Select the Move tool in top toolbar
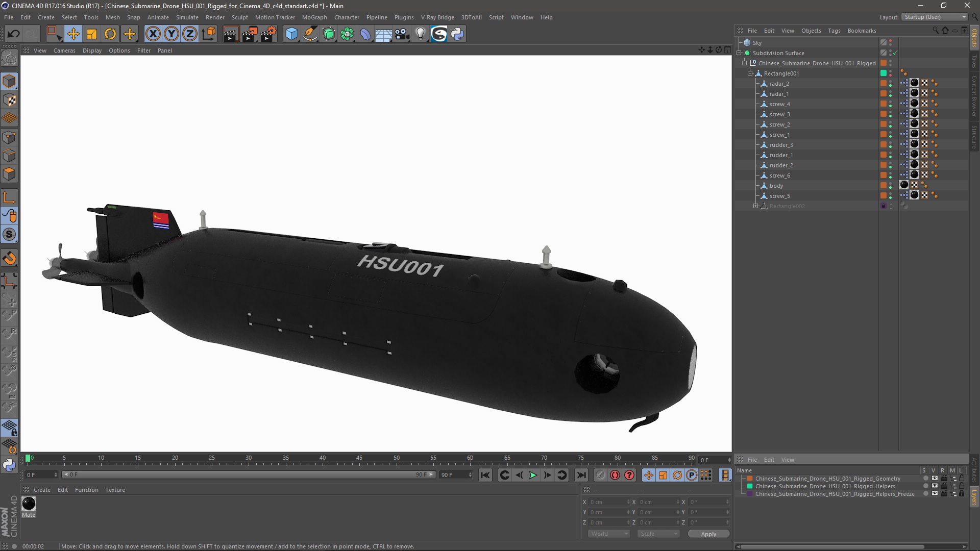 pos(73,34)
